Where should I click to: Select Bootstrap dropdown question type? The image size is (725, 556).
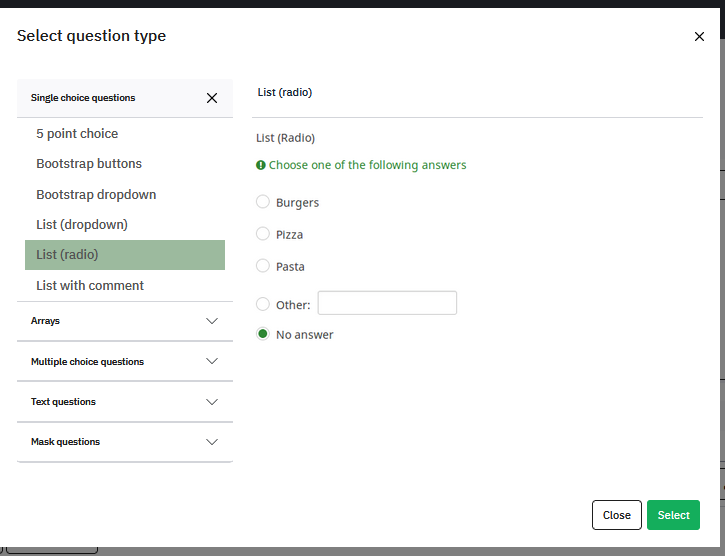tap(96, 195)
